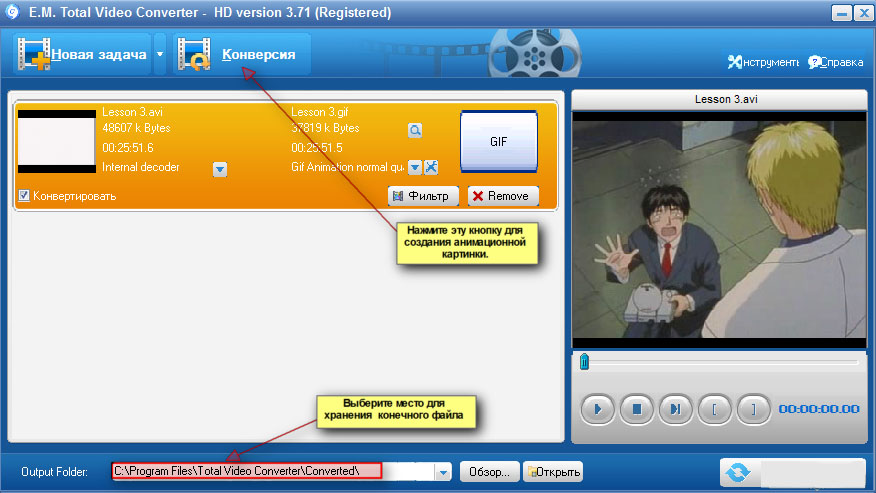Click the preview video frame
The image size is (876, 493).
click(x=720, y=230)
